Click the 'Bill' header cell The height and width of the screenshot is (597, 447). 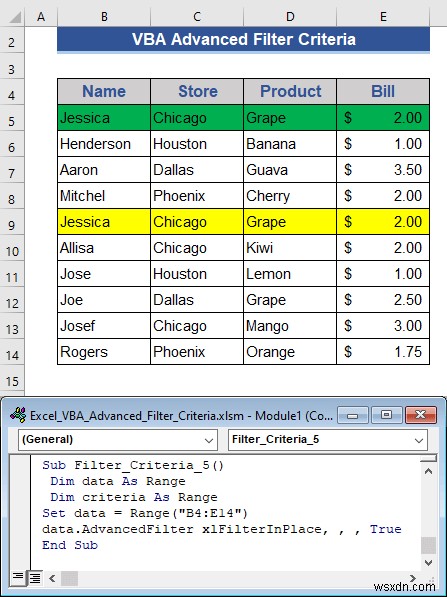[383, 91]
